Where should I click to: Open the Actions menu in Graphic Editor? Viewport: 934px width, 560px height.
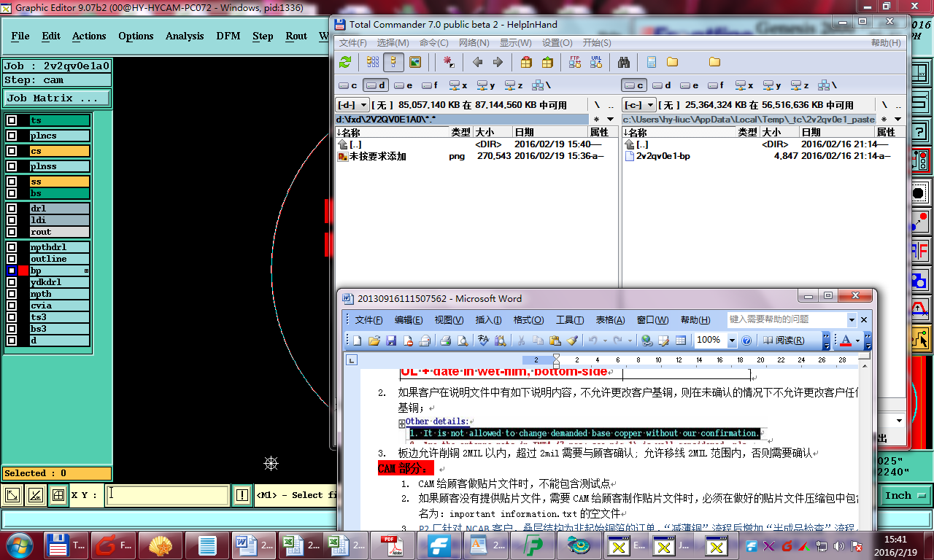(89, 36)
